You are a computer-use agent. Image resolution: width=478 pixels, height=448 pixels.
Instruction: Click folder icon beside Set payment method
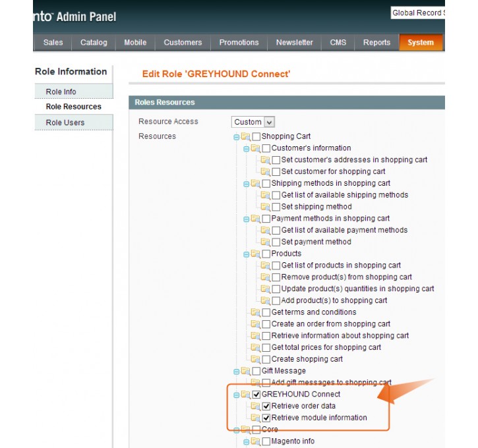point(265,242)
